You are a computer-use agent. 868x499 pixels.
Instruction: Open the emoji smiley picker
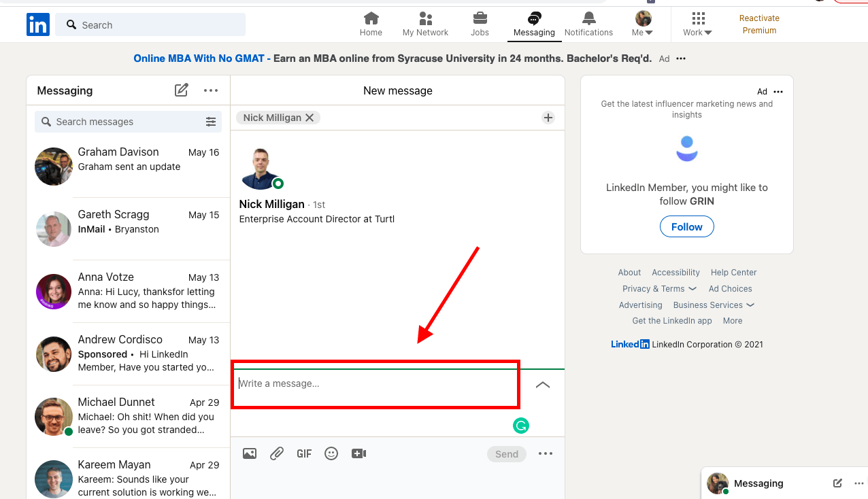(x=331, y=453)
